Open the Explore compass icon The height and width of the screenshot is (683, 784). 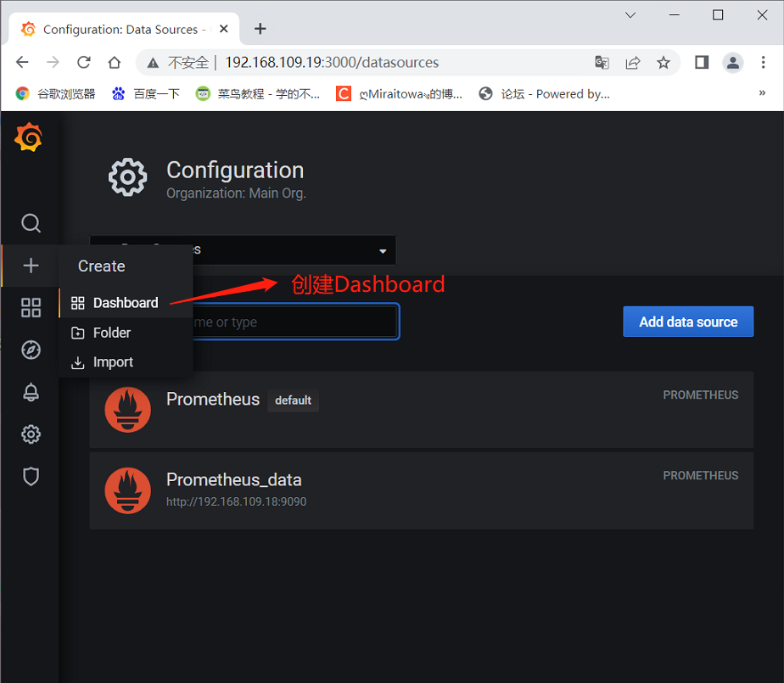(31, 350)
